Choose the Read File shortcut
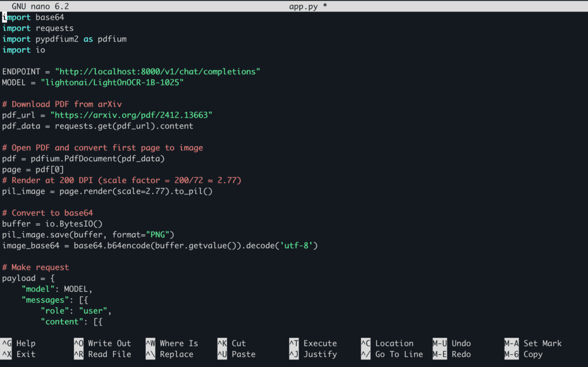 [109, 354]
